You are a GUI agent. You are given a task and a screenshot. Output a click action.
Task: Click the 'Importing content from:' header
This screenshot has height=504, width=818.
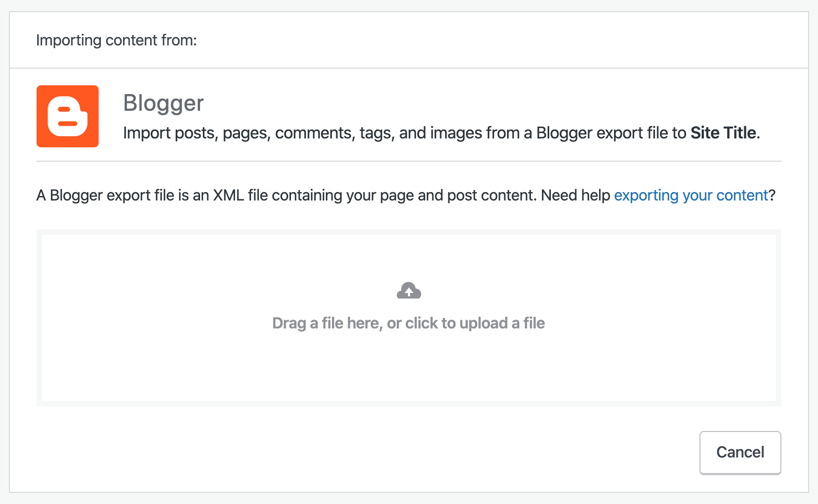point(116,39)
